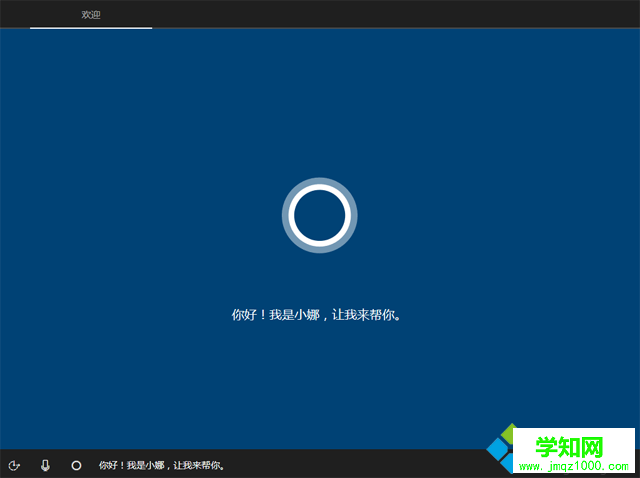This screenshot has height=478, width=640.
Task: Click the large Cortana ring in center
Action: point(320,215)
